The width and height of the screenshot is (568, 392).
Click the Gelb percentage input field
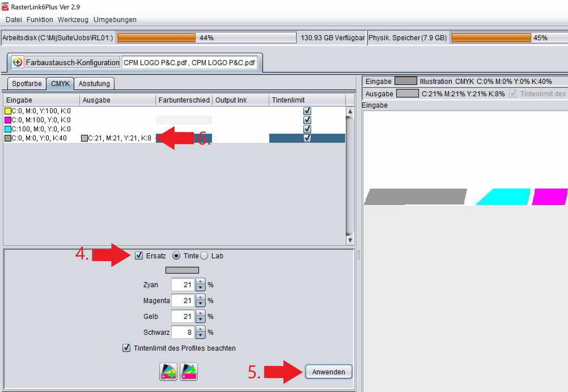(x=183, y=317)
